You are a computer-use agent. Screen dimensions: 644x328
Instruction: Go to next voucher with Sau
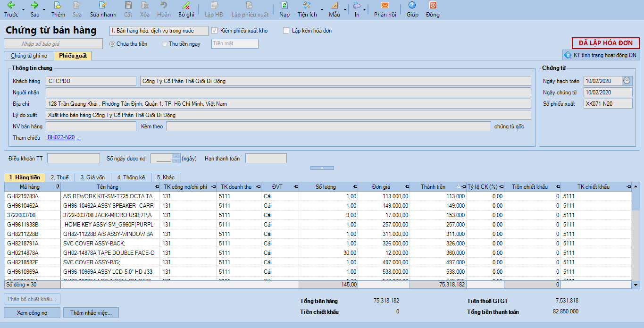point(35,9)
